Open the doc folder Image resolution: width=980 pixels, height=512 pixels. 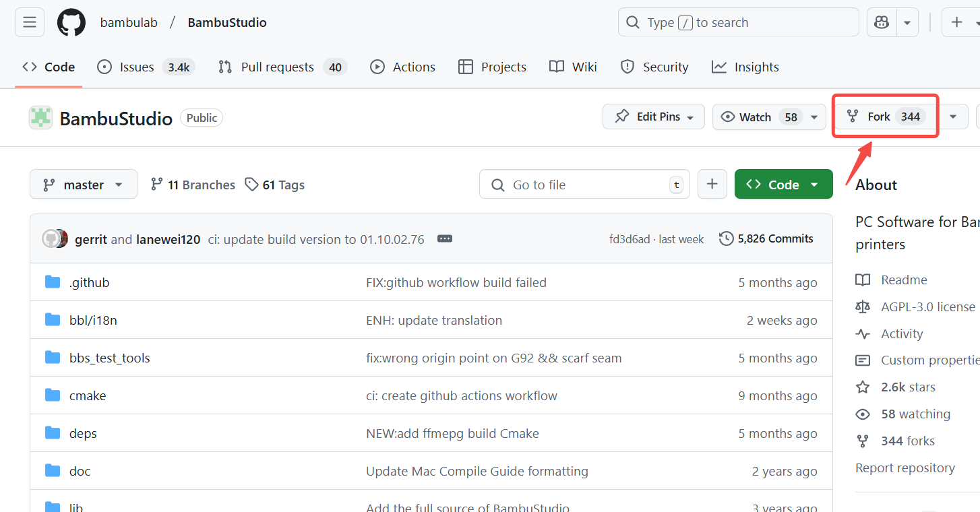point(80,471)
